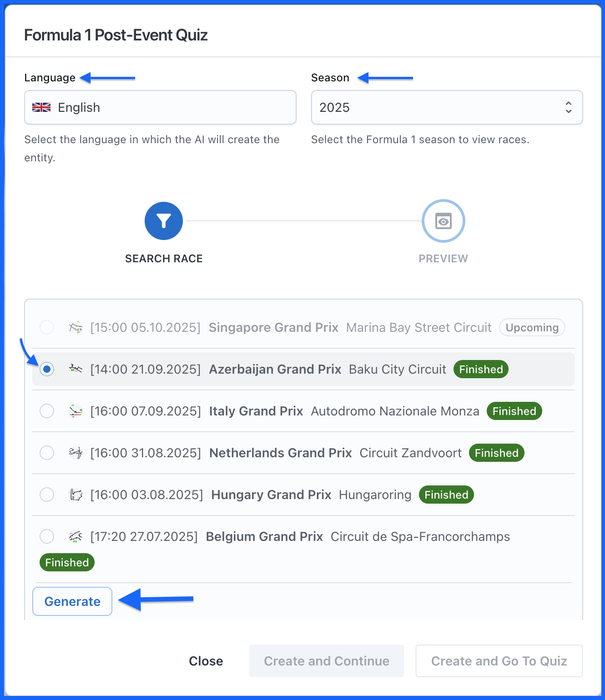This screenshot has height=700, width=605.
Task: Open the Language English selector
Action: click(x=160, y=107)
